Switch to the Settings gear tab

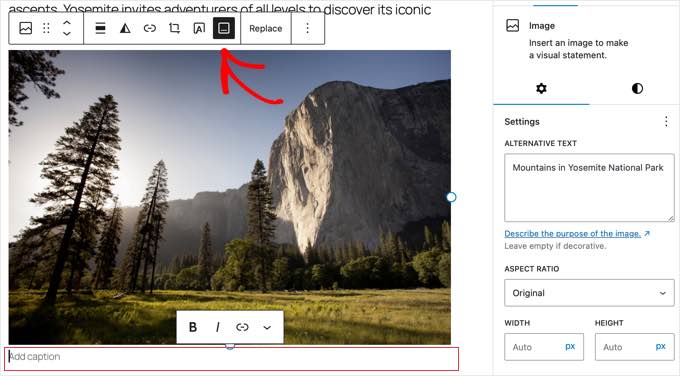pyautogui.click(x=541, y=88)
